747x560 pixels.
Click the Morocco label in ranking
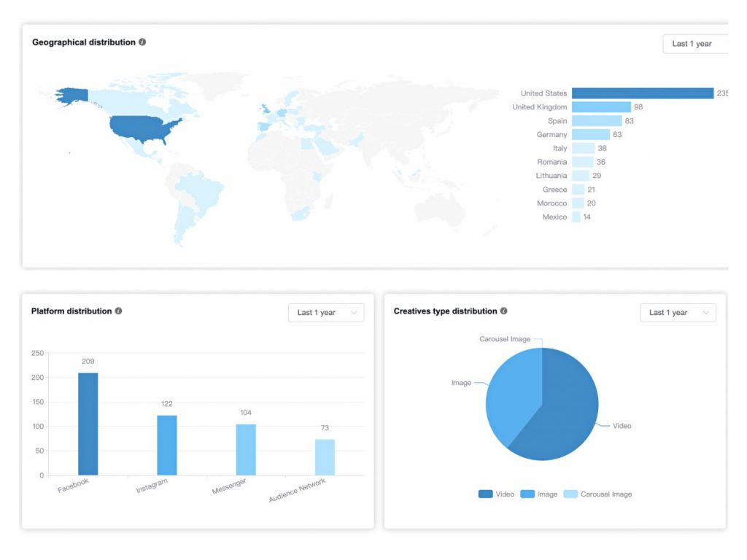(x=551, y=203)
